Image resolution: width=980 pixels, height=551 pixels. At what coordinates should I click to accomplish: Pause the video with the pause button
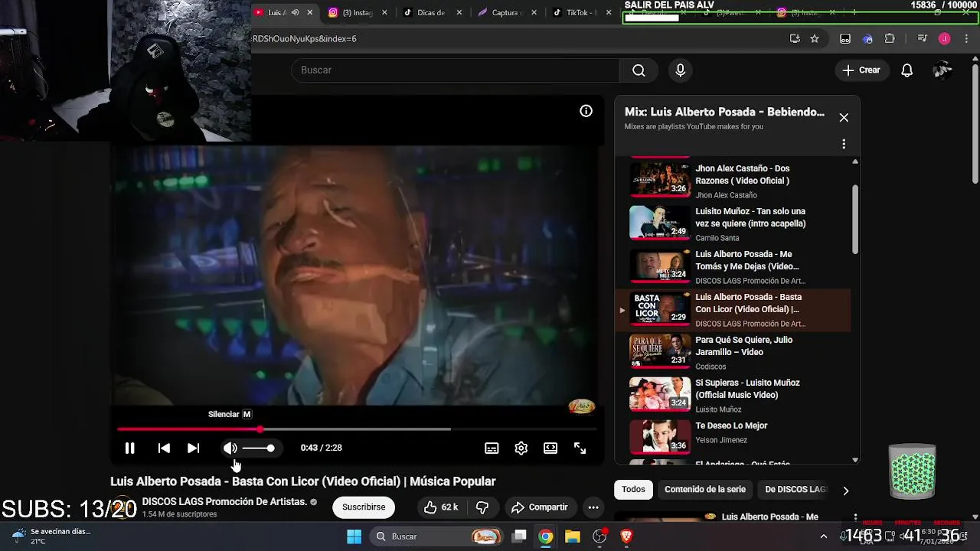[x=130, y=448]
